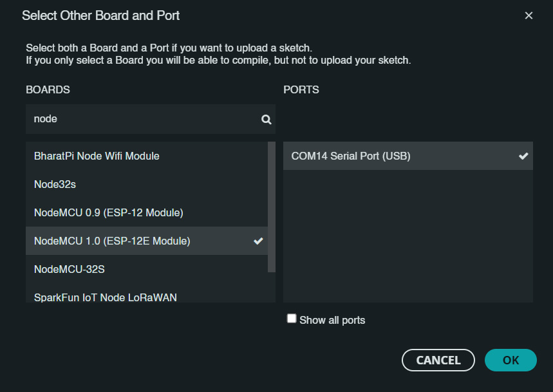Viewport: 553px width, 392px height.
Task: Enable the Show all ports checkbox
Action: [x=292, y=319]
